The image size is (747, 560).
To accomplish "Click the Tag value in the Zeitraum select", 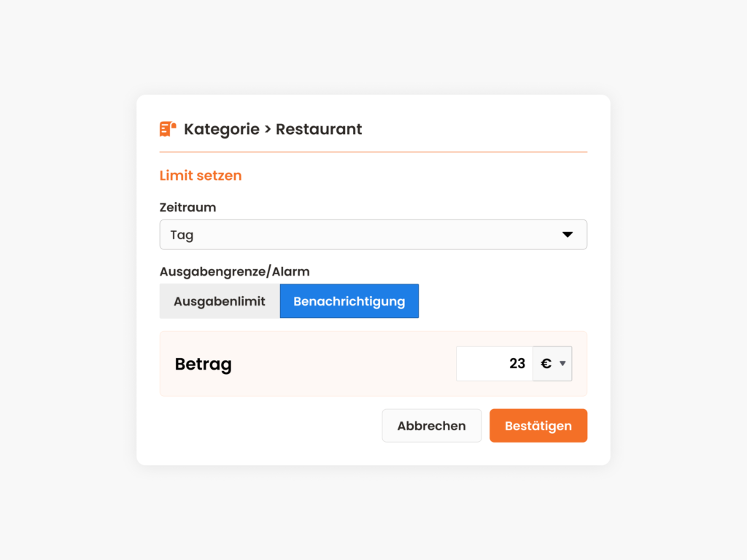I will pyautogui.click(x=182, y=236).
